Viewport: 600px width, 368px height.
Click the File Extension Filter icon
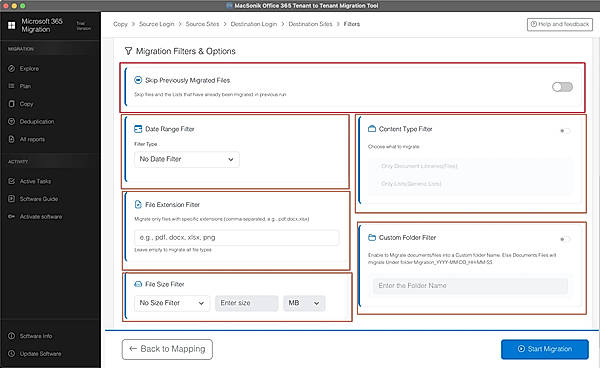coord(138,205)
